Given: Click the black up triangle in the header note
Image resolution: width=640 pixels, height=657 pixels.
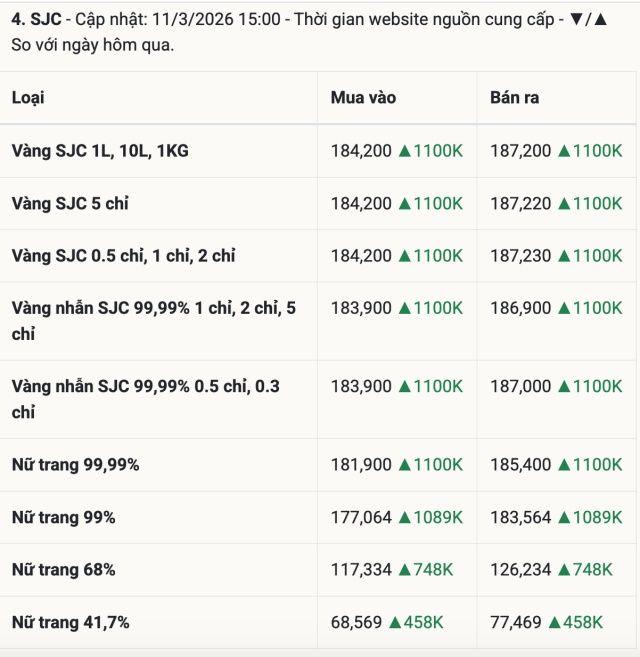Looking at the screenshot, I should (600, 20).
